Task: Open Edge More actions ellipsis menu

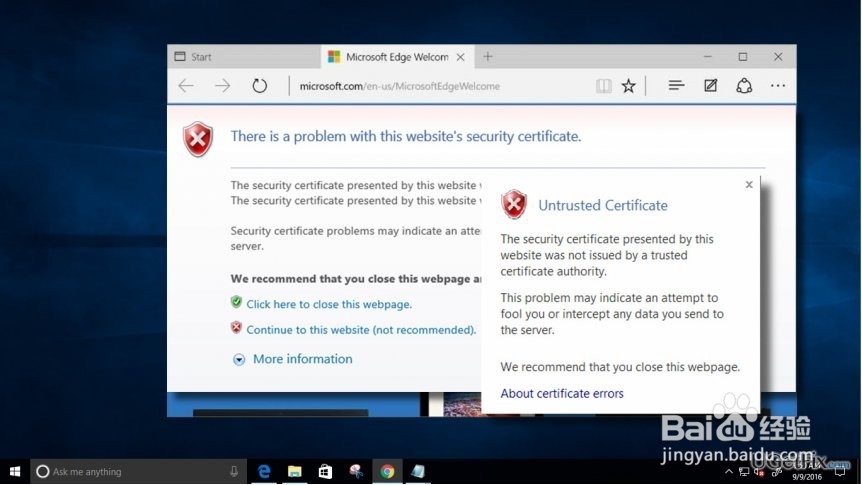Action: [778, 86]
